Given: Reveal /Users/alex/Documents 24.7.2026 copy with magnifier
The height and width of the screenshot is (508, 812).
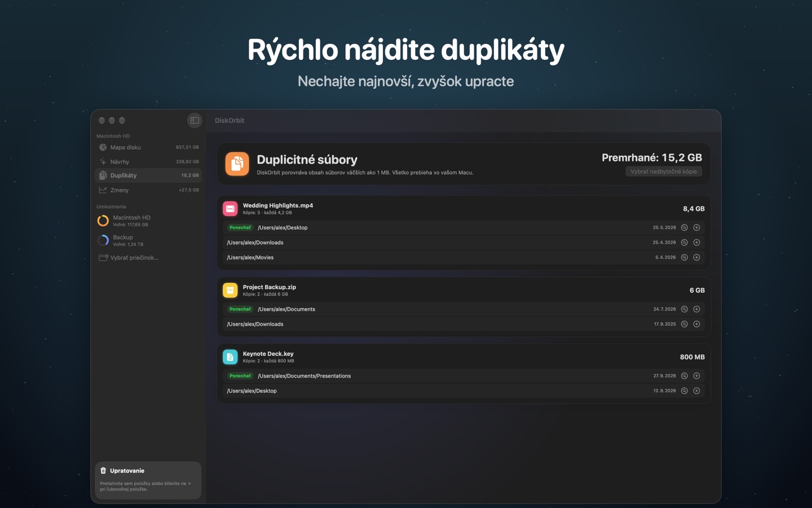Looking at the screenshot, I should tap(684, 309).
